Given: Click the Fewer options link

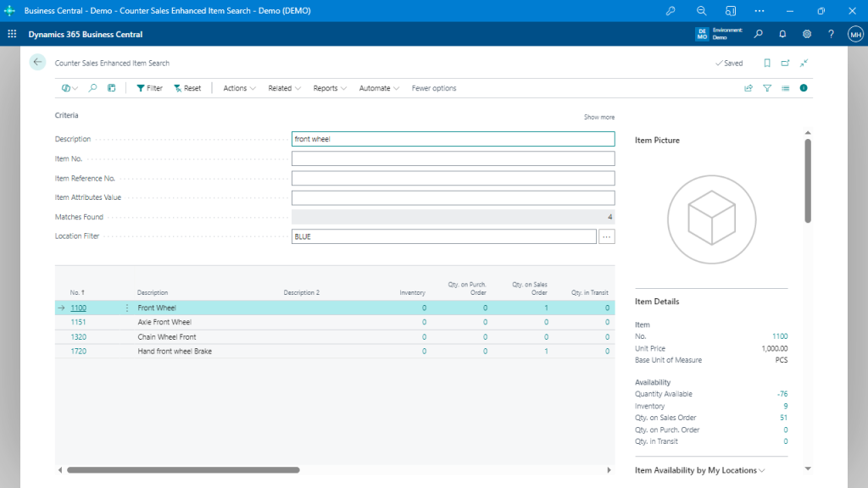Looking at the screenshot, I should pyautogui.click(x=433, y=87).
